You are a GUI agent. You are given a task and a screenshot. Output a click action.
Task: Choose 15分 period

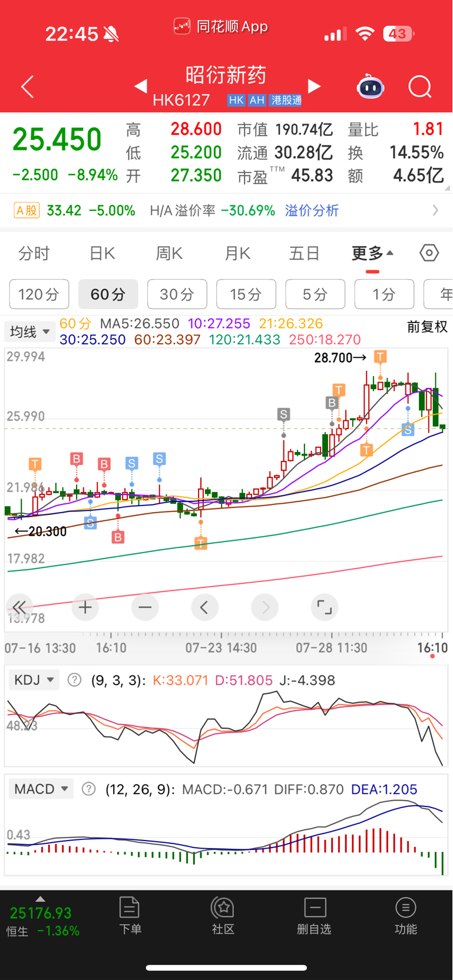(246, 294)
